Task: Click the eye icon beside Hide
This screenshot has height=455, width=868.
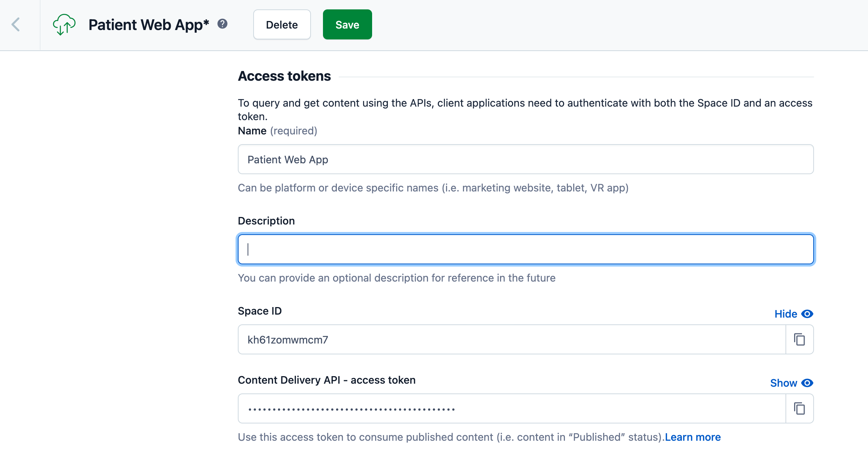Action: (807, 314)
